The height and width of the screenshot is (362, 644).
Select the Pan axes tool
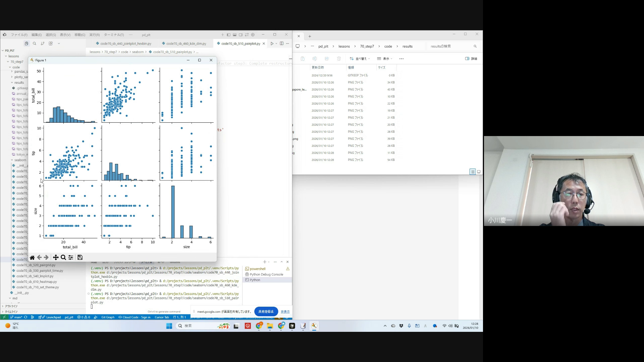[56, 257]
